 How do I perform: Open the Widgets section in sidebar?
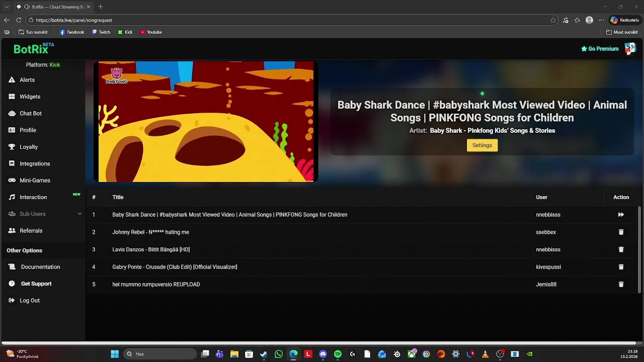click(30, 97)
